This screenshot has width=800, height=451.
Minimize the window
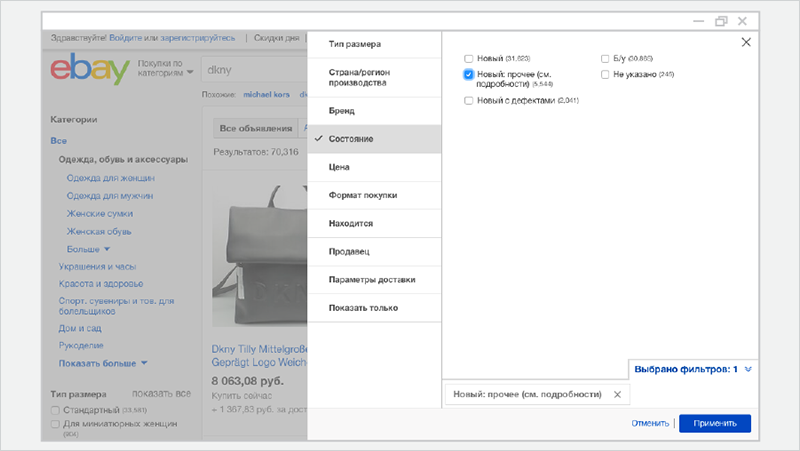tap(698, 21)
